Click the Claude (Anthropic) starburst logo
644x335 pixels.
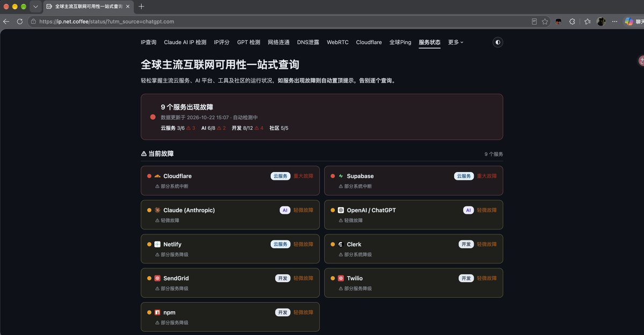click(157, 210)
